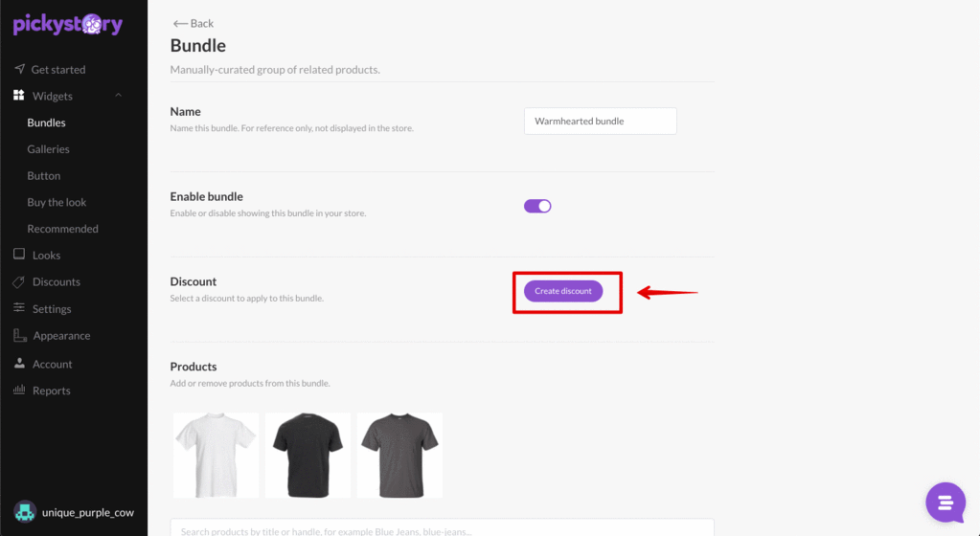The image size is (980, 536).
Task: Click the Reports bar chart icon
Action: [19, 390]
